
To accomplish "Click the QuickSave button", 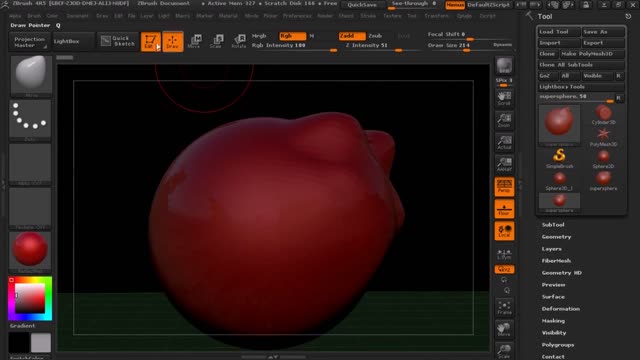I will pos(362,5).
